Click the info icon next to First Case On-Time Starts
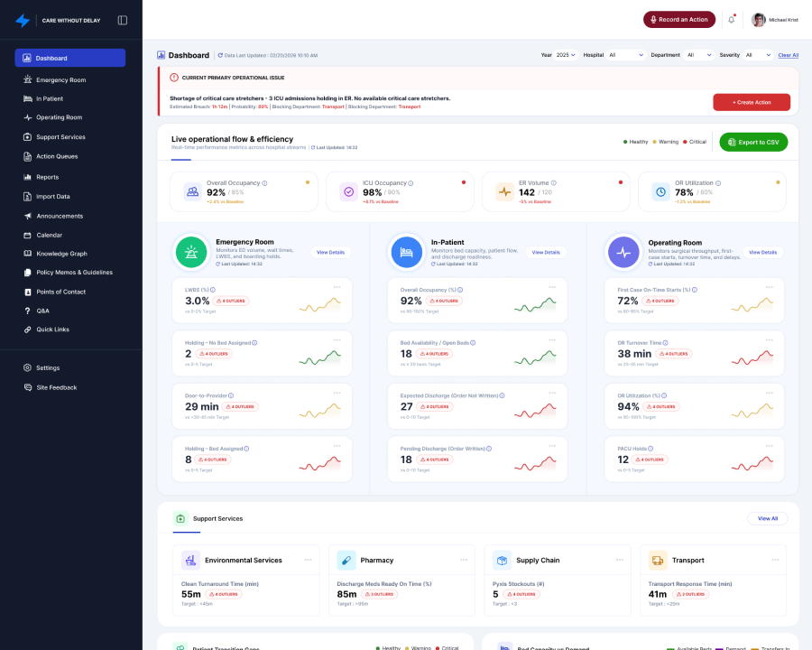Viewport: 812px width, 650px height. [695, 290]
